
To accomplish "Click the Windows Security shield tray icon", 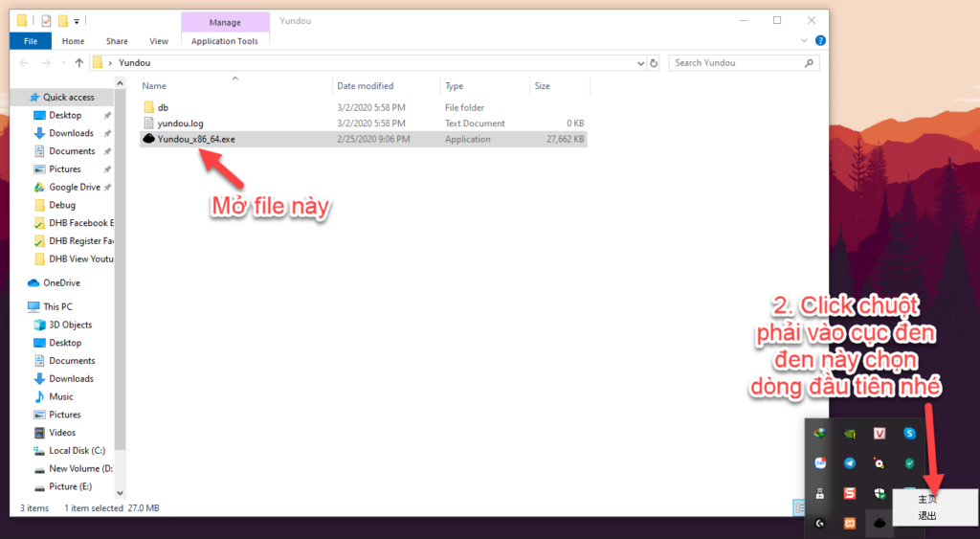I will point(880,493).
